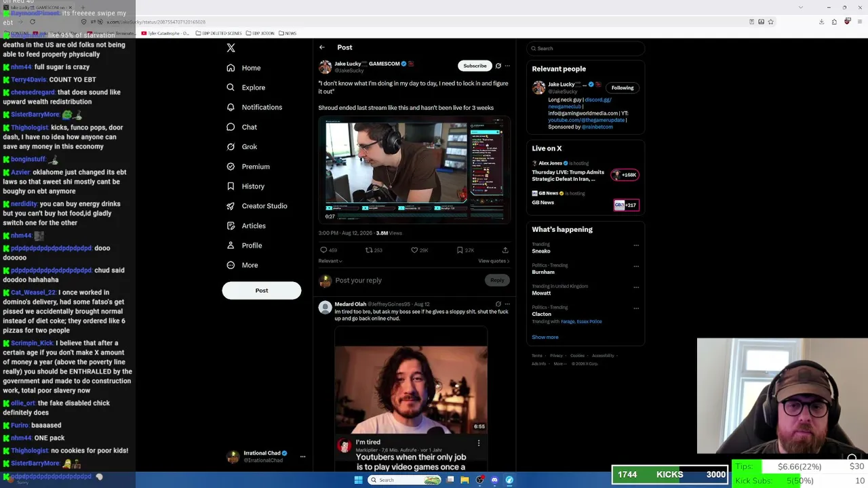The width and height of the screenshot is (868, 488).
Task: Expand the More menu in sidebar
Action: point(241,265)
